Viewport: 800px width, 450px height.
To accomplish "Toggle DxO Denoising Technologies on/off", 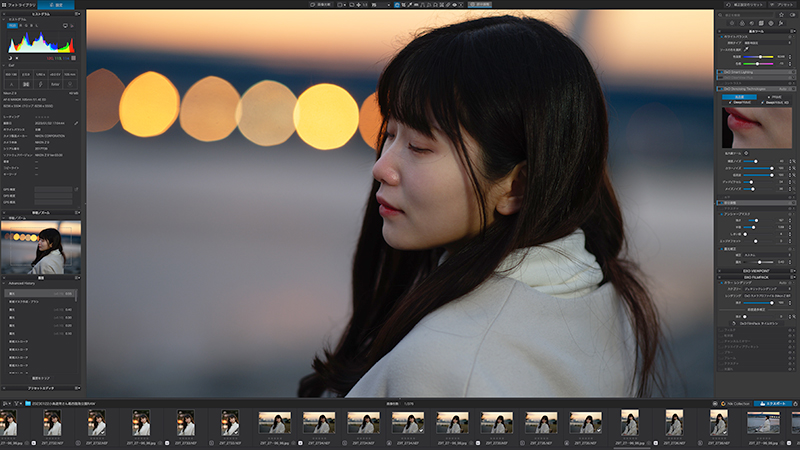I will 722,89.
